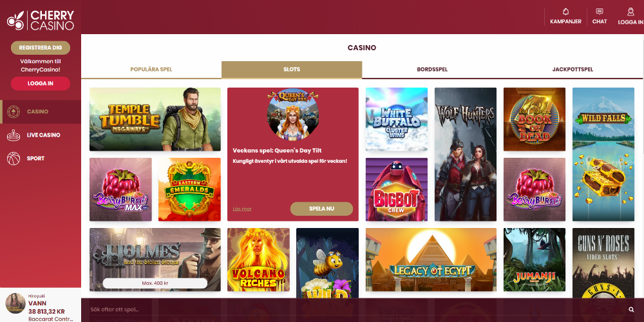This screenshot has width=644, height=322.
Task: Open Kampanjer bell icon
Action: (x=565, y=12)
